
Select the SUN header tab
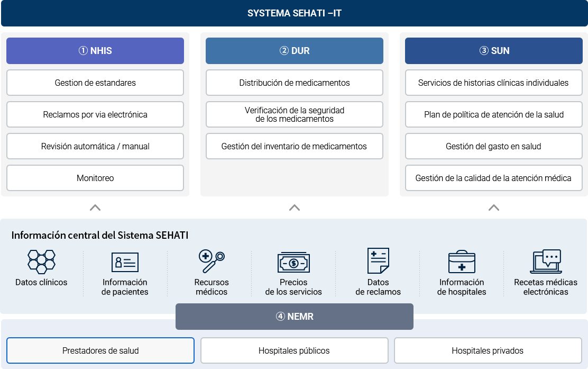[x=494, y=51]
